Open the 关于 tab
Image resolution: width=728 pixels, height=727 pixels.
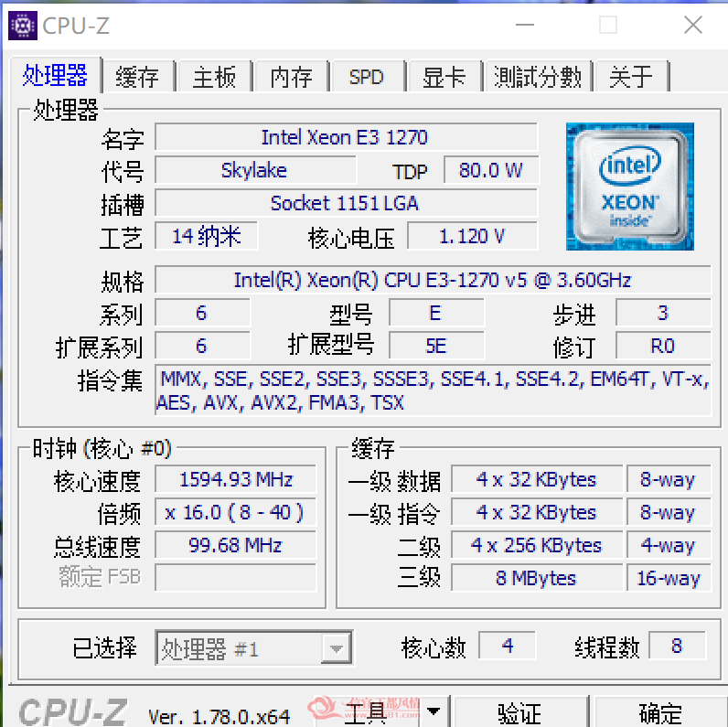tap(631, 77)
